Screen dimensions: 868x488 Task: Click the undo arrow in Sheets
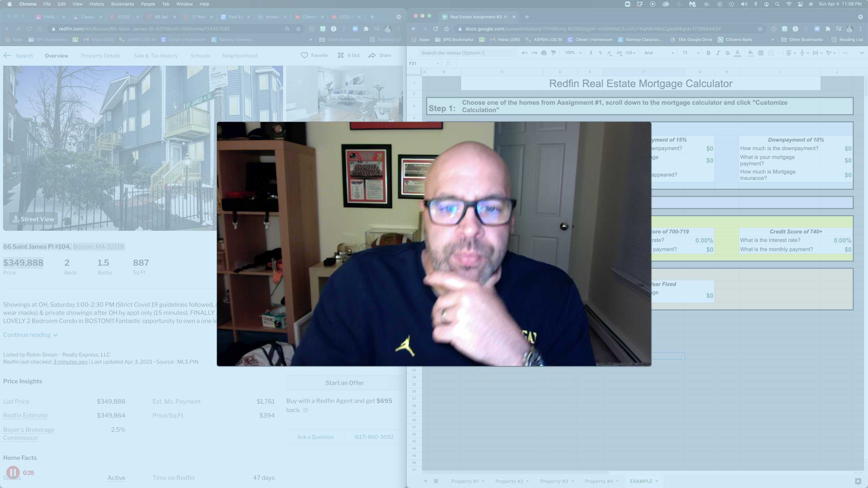[x=525, y=53]
